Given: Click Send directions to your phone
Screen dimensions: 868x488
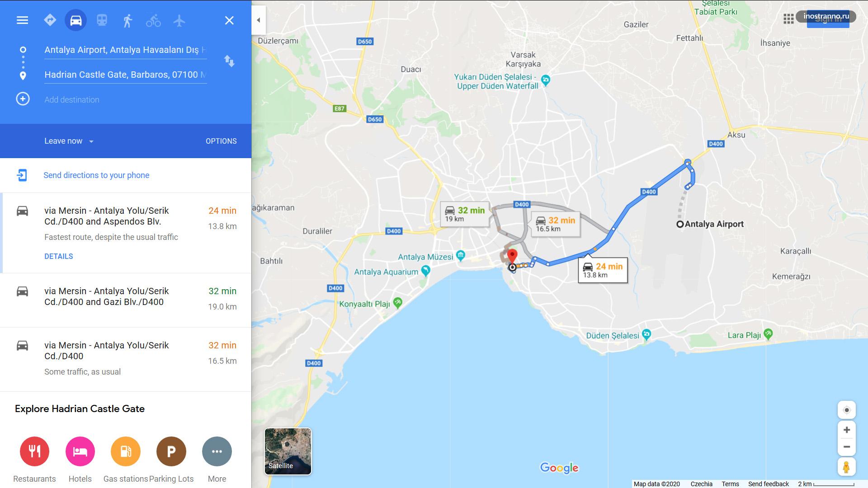Looking at the screenshot, I should 96,175.
